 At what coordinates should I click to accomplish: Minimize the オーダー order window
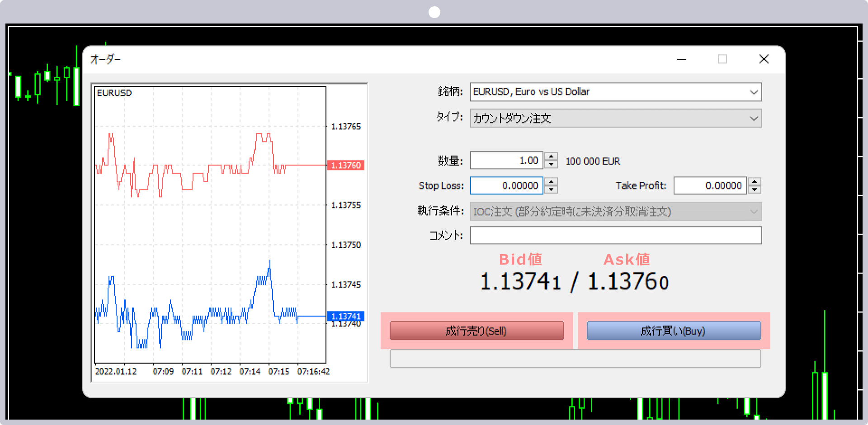tap(682, 59)
